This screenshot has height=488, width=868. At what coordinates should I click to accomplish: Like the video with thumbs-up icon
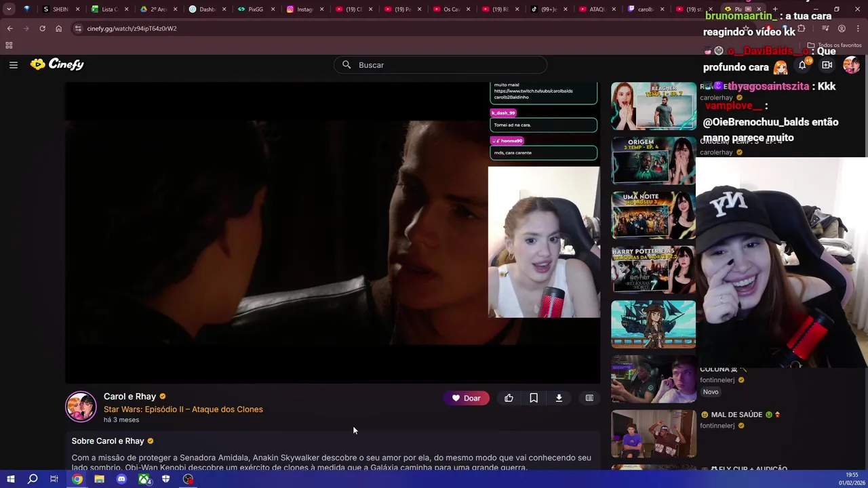(x=509, y=398)
